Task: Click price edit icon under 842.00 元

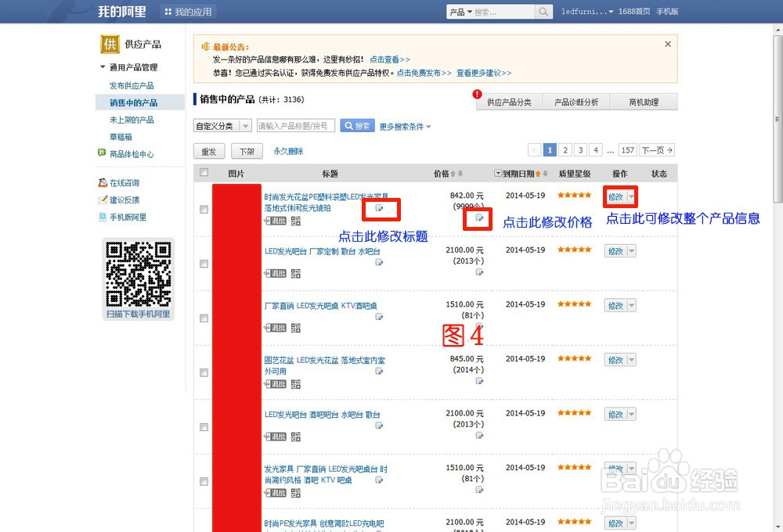Action: click(479, 217)
